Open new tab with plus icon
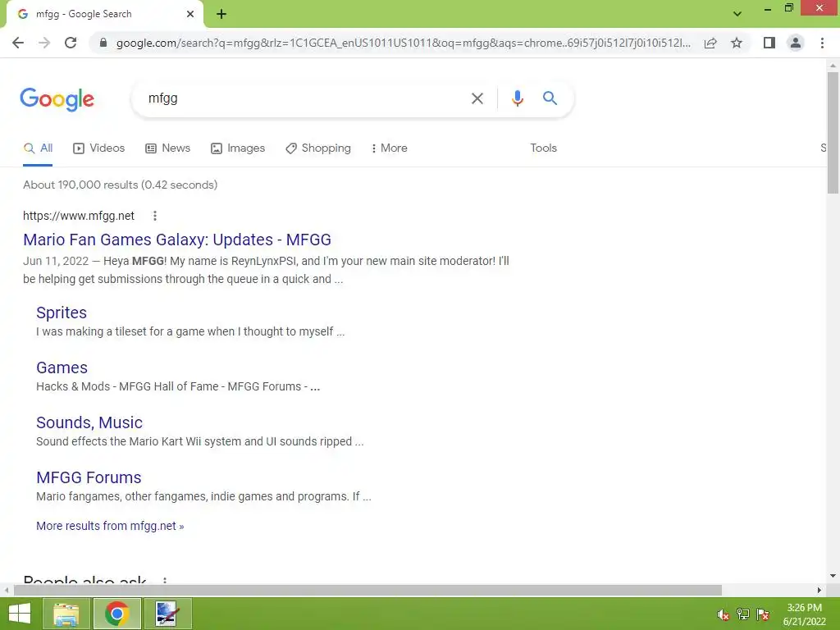 (221, 15)
